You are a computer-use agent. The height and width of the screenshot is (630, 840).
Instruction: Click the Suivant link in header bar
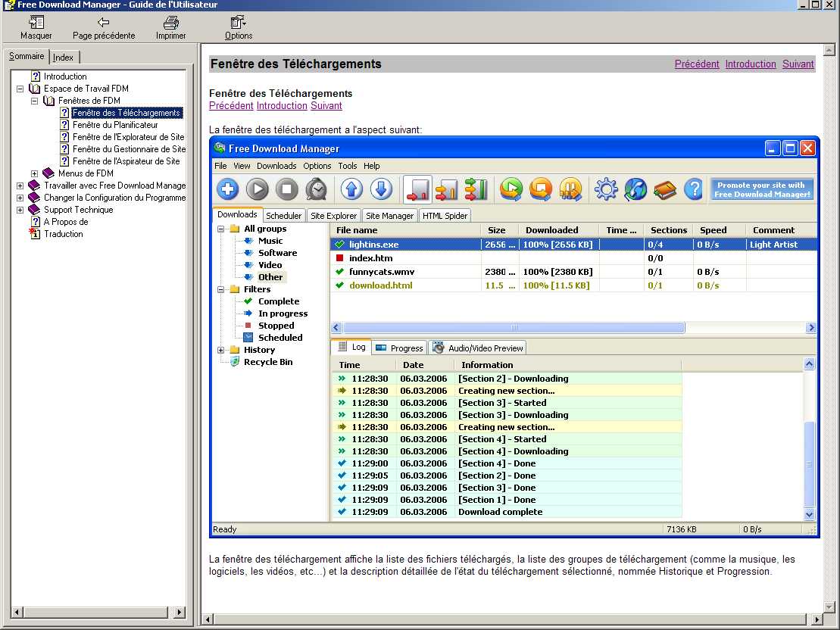point(798,64)
